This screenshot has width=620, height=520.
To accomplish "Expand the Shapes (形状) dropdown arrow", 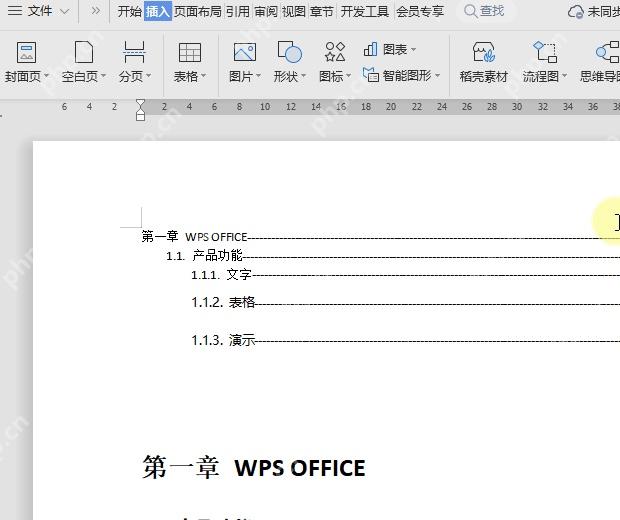I will point(304,76).
